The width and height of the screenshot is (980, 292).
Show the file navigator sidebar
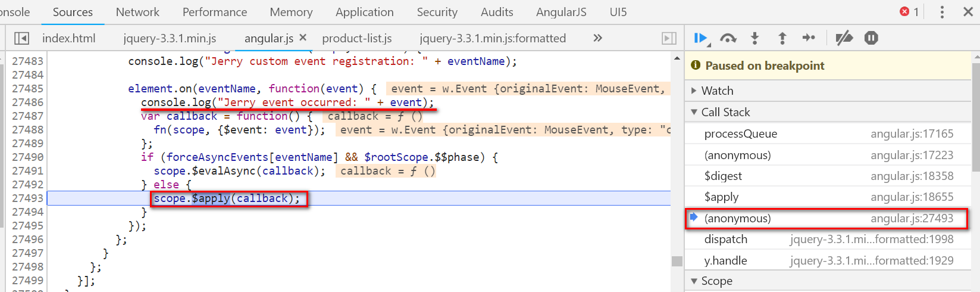pyautogui.click(x=21, y=38)
